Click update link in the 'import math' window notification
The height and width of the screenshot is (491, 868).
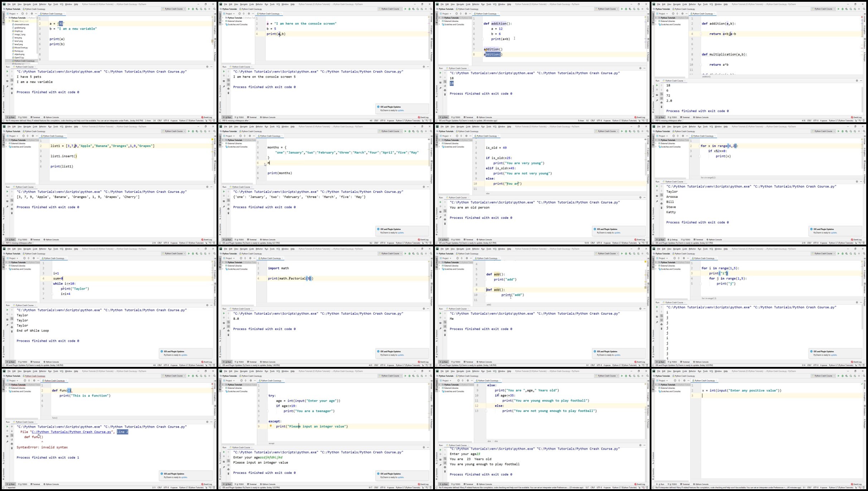[x=401, y=355]
